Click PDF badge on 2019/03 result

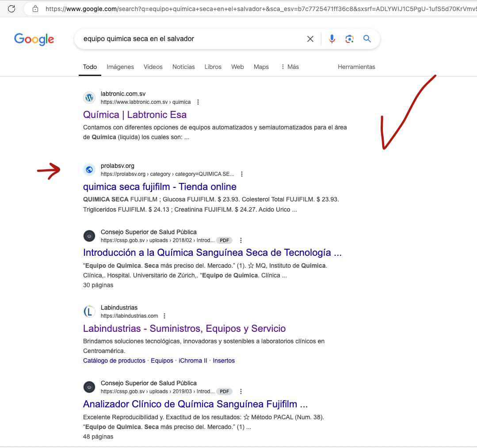[x=225, y=391]
